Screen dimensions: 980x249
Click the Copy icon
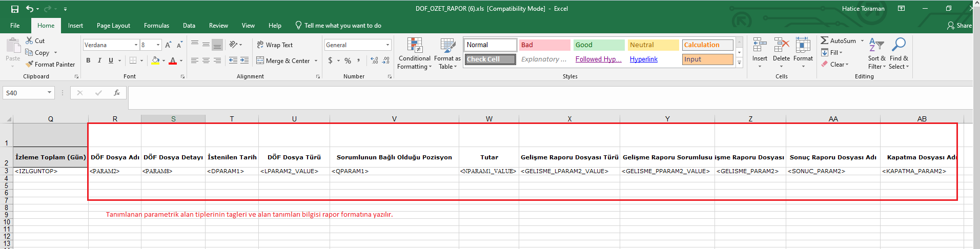pos(29,52)
